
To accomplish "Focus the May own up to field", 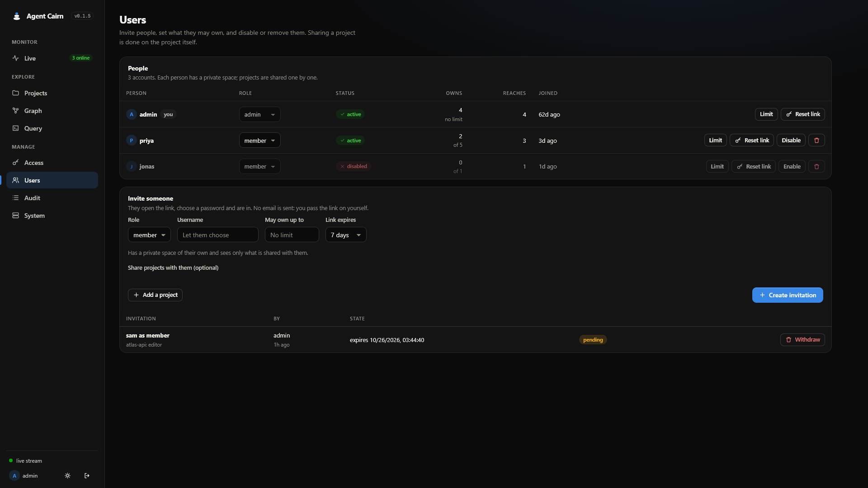I will pyautogui.click(x=292, y=235).
